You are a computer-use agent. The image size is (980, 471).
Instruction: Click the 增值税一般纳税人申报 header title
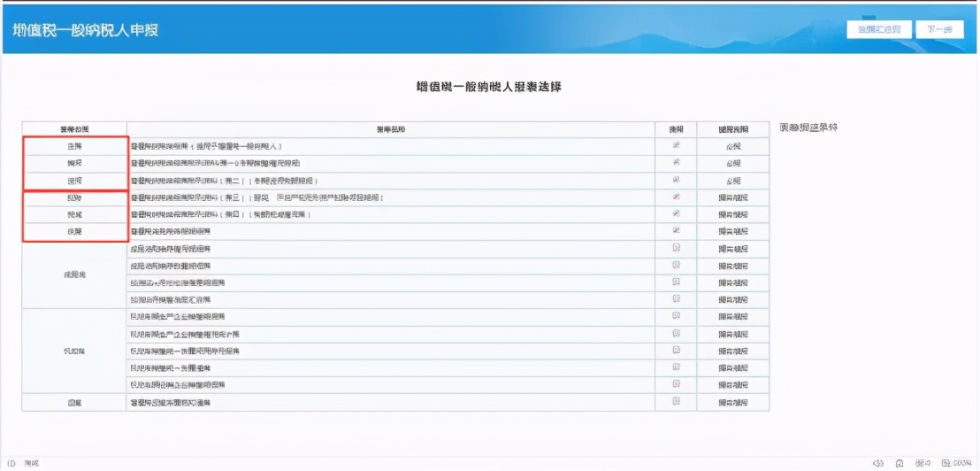click(86, 30)
